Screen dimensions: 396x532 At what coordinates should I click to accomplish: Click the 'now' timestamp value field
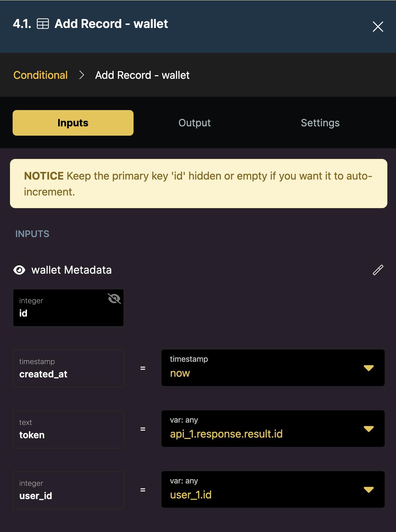259,368
